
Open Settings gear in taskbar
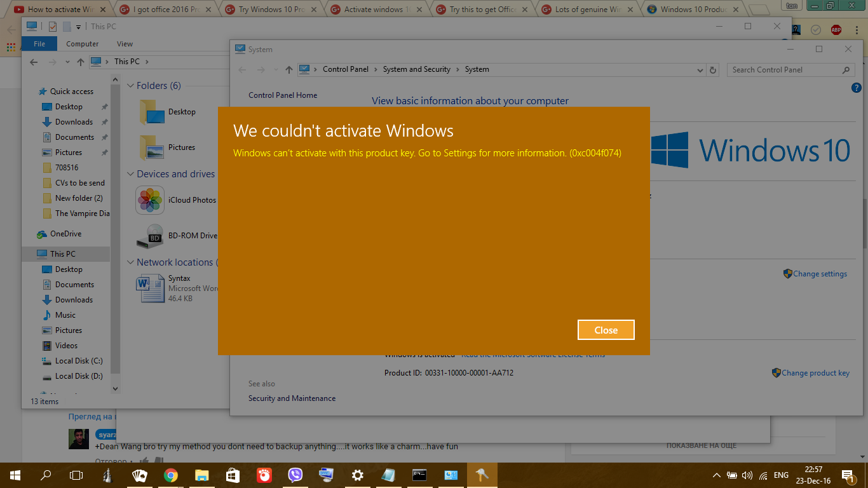coord(358,475)
